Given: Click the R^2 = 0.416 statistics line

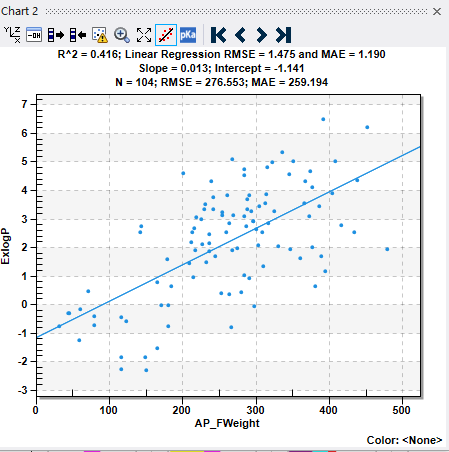Looking at the screenshot, I should (x=222, y=54).
